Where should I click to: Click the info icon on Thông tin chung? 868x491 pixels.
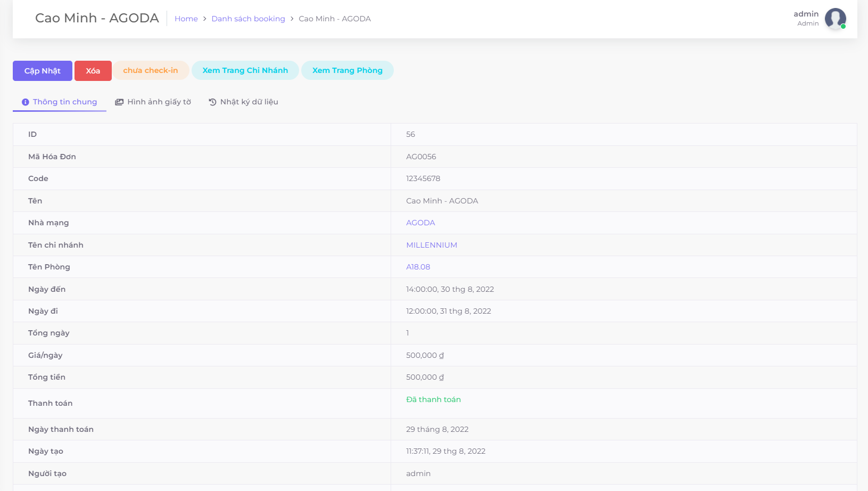[x=25, y=102]
